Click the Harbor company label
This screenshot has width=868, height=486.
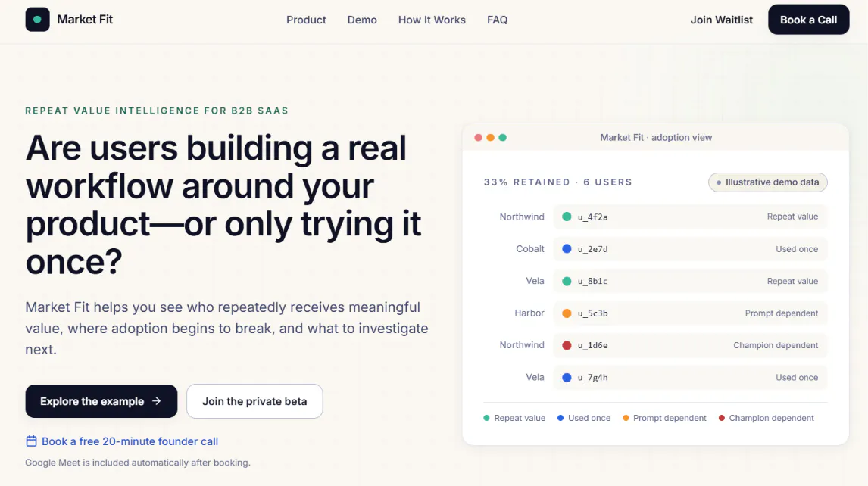(x=529, y=313)
